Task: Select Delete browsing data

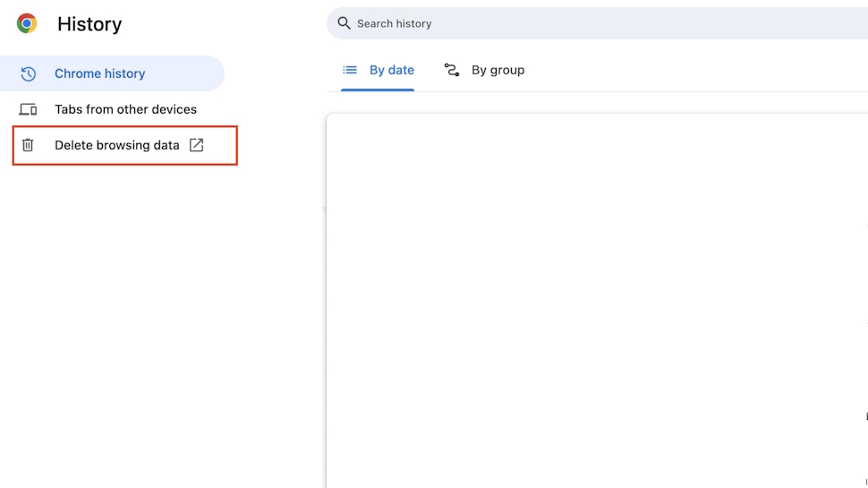Action: [x=125, y=145]
